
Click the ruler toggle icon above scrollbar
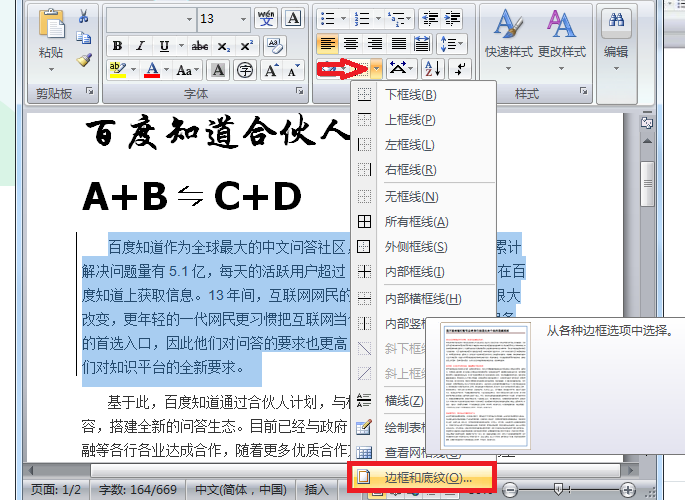coord(647,123)
